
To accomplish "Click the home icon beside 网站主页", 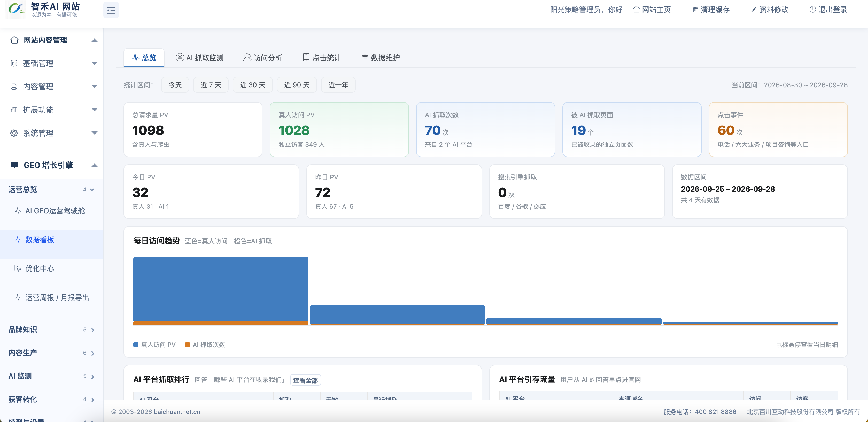I will pyautogui.click(x=636, y=10).
